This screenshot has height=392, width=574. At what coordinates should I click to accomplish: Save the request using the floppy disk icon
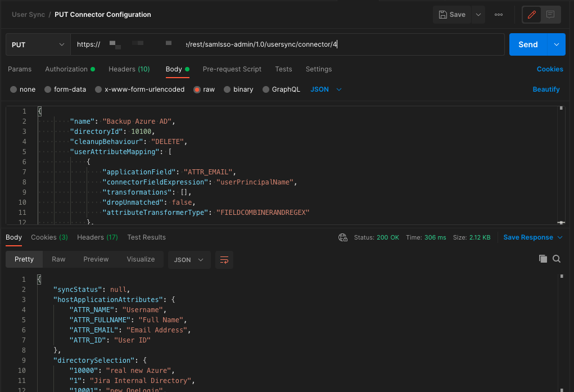[x=451, y=14]
